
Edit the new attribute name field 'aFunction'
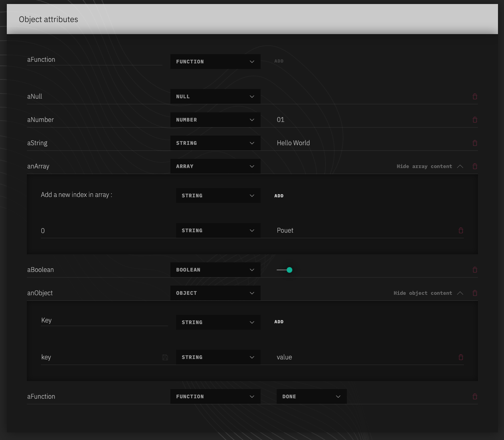pos(95,59)
